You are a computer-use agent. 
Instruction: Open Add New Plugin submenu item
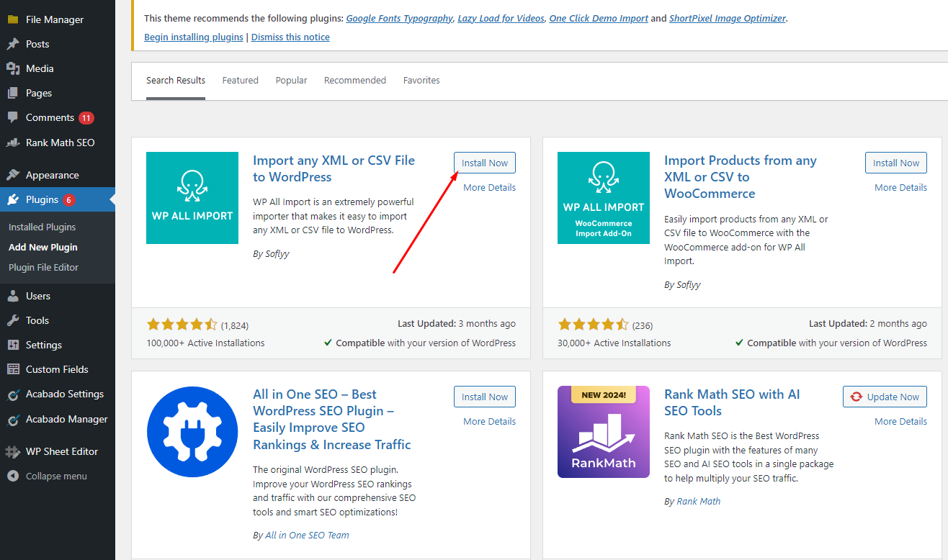tap(43, 247)
